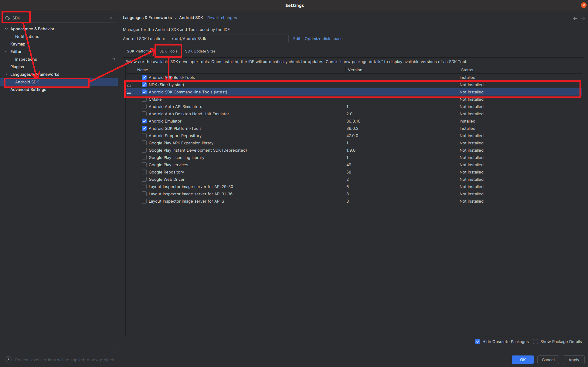Close the Settings dialog
This screenshot has height=367, width=588.
(x=583, y=5)
